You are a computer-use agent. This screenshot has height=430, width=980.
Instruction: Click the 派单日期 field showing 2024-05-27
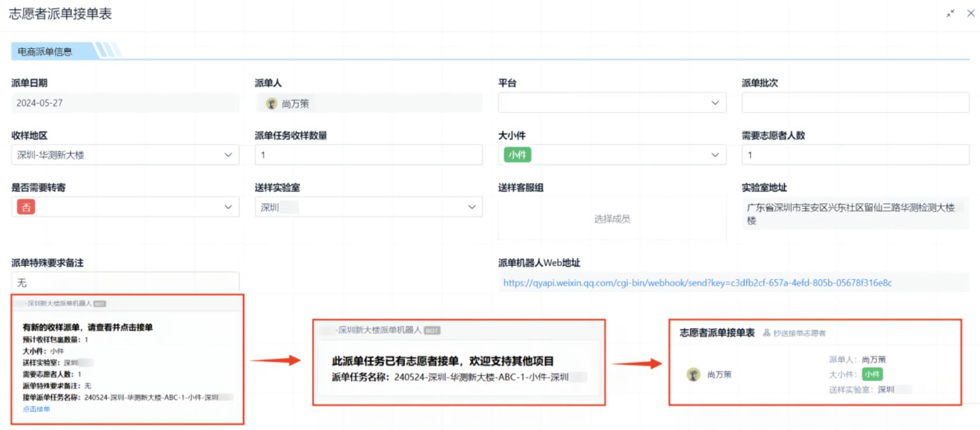125,103
